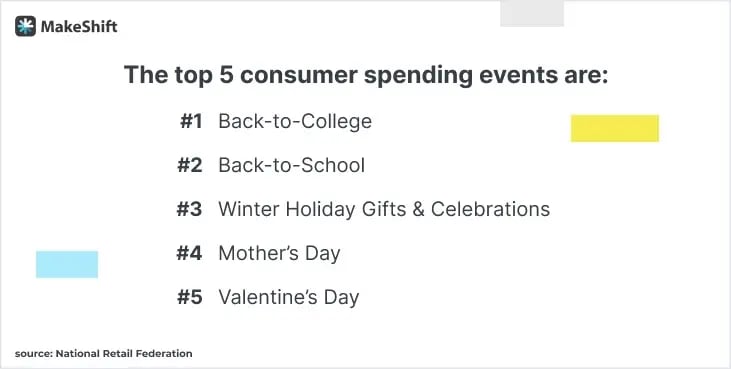The height and width of the screenshot is (369, 731).
Task: Select the Mother's Day list entry
Action: coord(279,254)
